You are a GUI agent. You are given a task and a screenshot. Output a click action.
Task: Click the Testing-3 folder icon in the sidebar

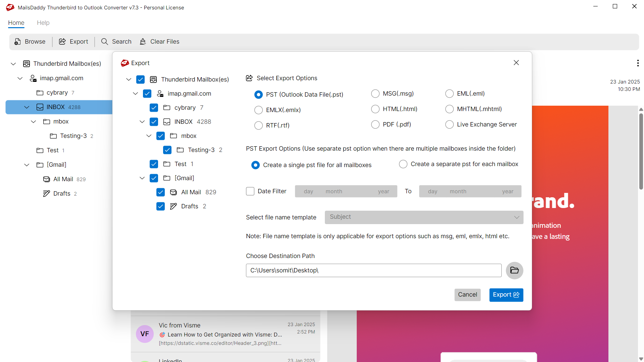(x=53, y=136)
